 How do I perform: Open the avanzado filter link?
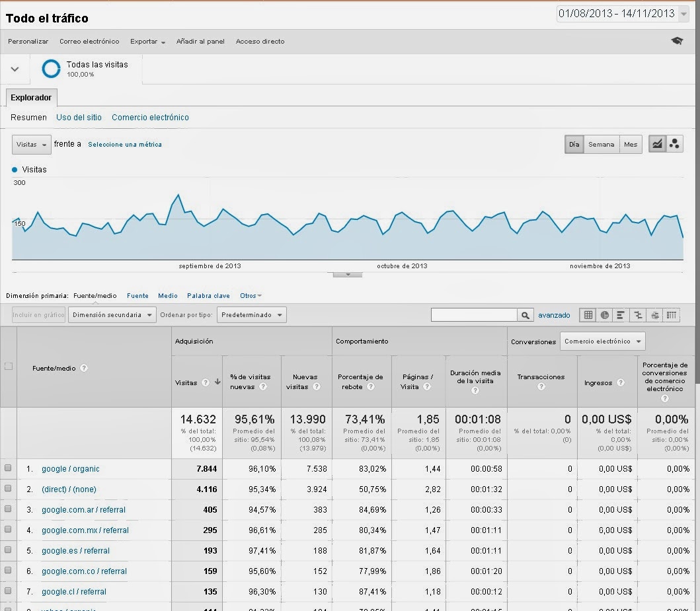tap(554, 315)
